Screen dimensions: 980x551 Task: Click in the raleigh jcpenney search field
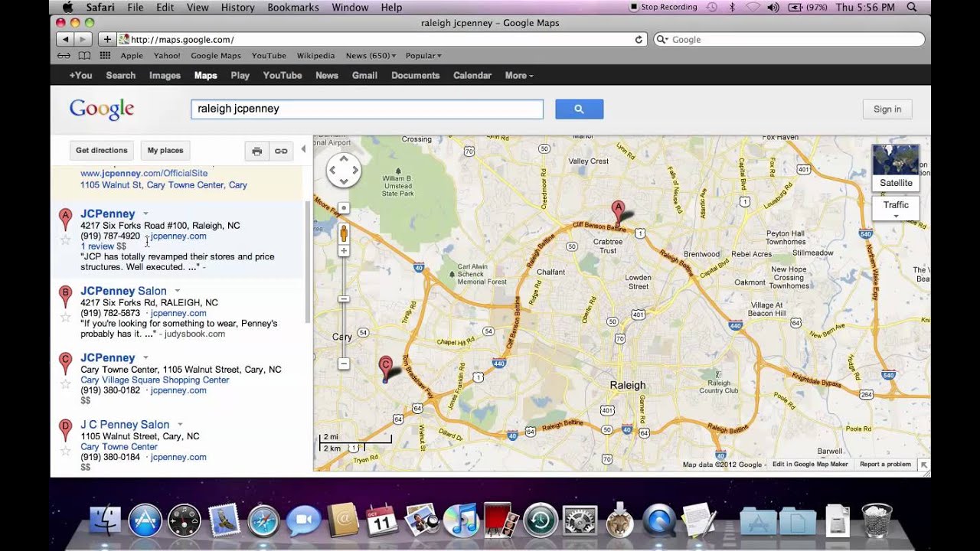click(x=367, y=109)
